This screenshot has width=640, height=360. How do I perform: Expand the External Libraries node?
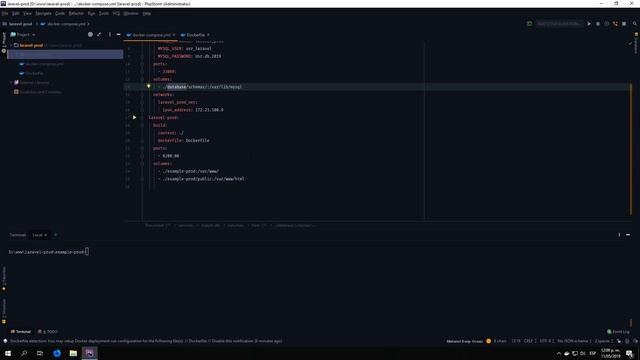point(11,82)
